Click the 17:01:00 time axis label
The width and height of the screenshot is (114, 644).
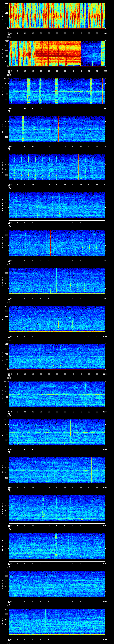tap(9, 33)
